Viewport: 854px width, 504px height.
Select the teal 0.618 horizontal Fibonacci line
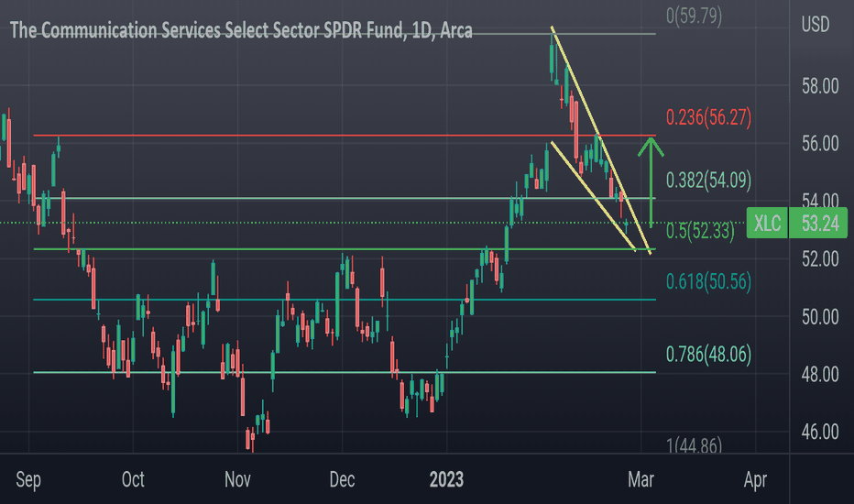tap(345, 300)
